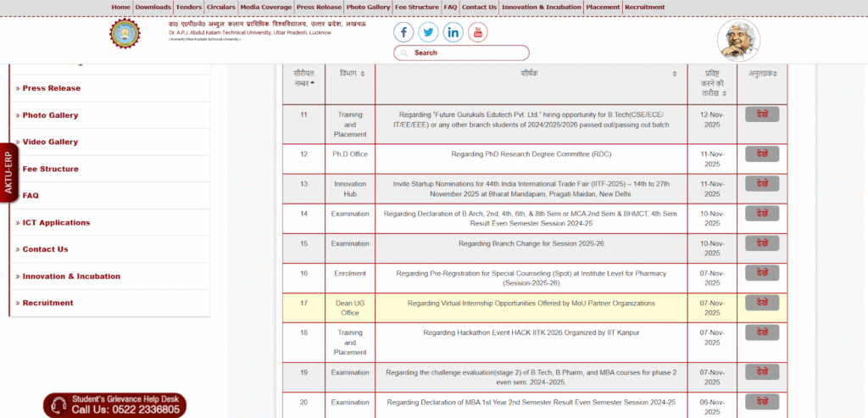Screen dimensions: 868x418
Task: Open Media Coverage in top menu
Action: (266, 7)
